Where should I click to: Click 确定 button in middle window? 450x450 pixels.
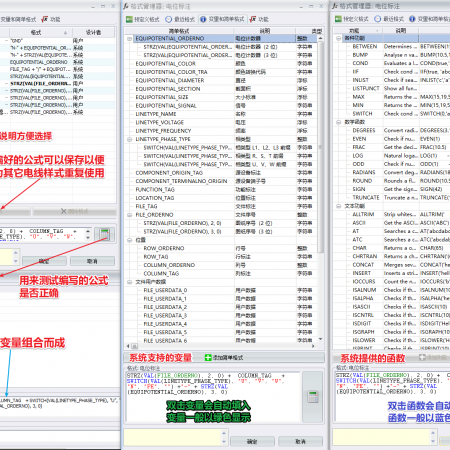point(252,442)
